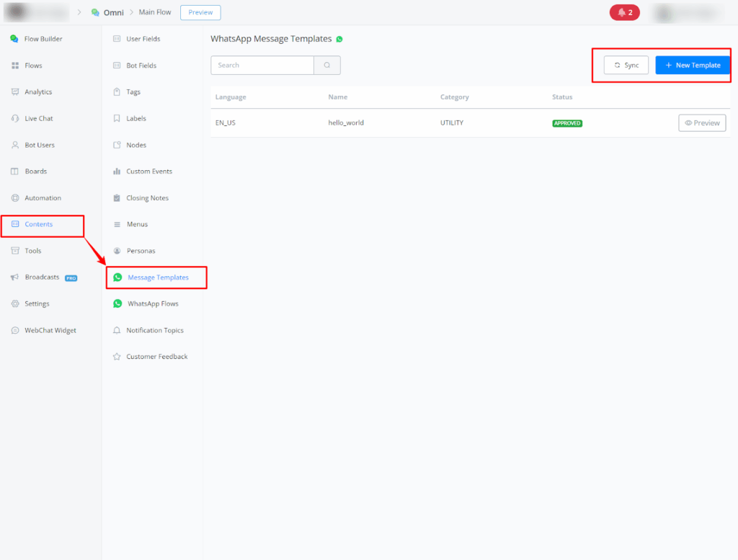Click the Settings gear icon

[x=15, y=304]
